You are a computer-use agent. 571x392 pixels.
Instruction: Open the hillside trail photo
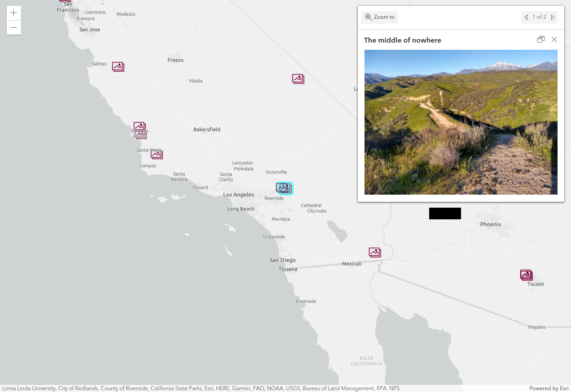(461, 122)
